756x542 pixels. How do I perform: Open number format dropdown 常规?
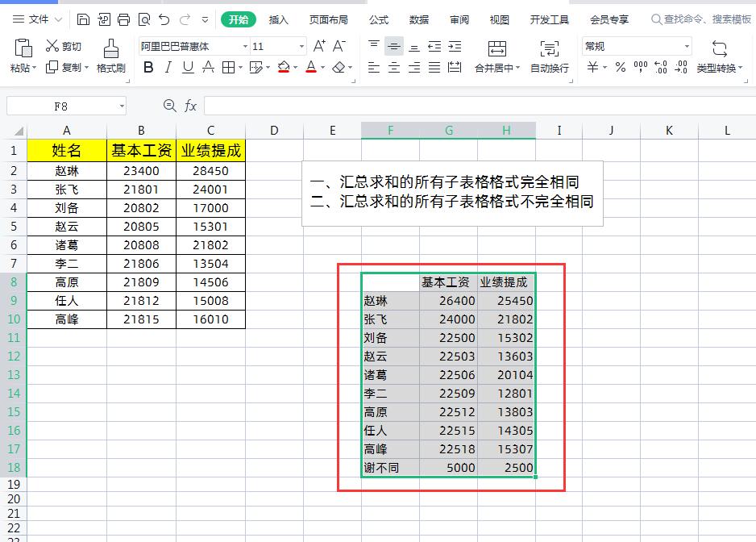coord(687,46)
